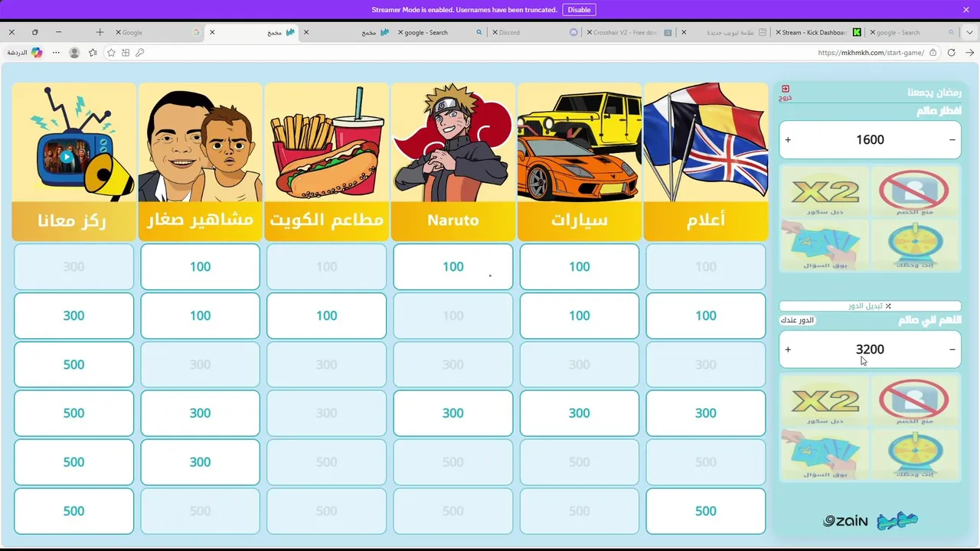Viewport: 980px width, 551px height.
Task: Close the Discord tab
Action: pyautogui.click(x=495, y=32)
